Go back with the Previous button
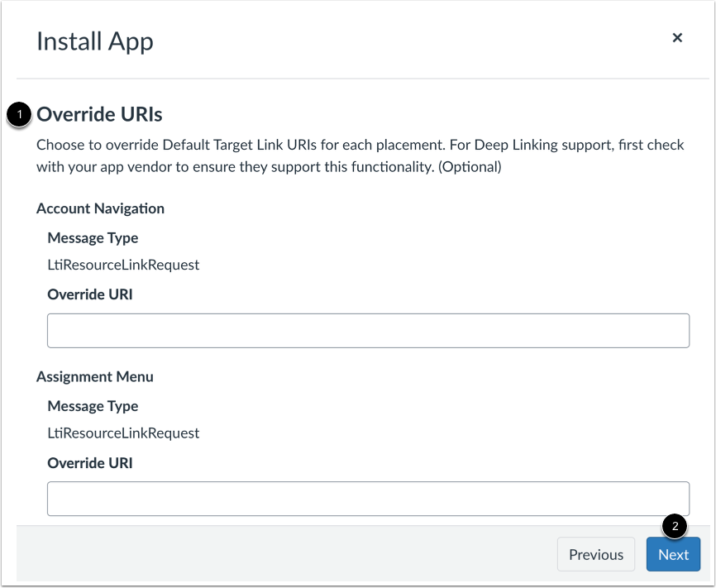Image resolution: width=716 pixels, height=588 pixels. pyautogui.click(x=595, y=555)
